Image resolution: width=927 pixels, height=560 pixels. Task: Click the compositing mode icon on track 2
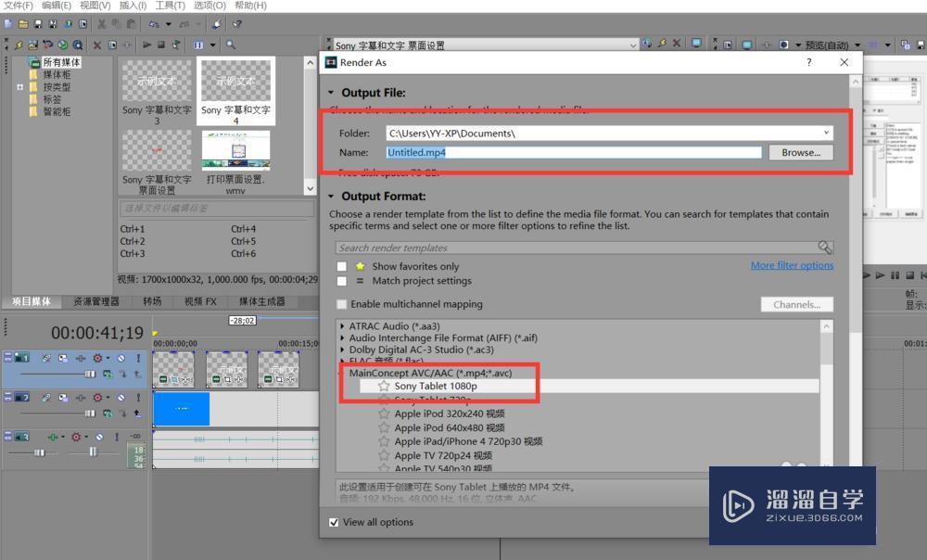[107, 414]
